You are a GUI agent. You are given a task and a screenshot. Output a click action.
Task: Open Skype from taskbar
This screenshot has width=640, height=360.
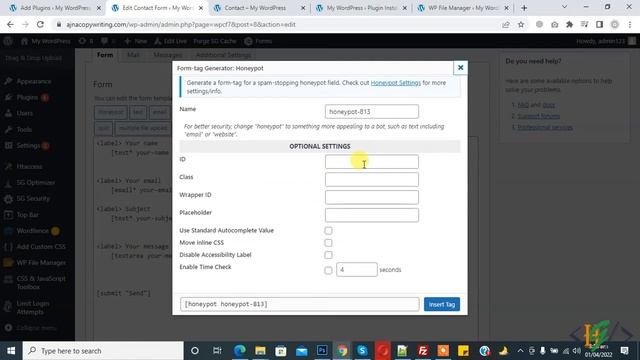pyautogui.click(x=362, y=351)
